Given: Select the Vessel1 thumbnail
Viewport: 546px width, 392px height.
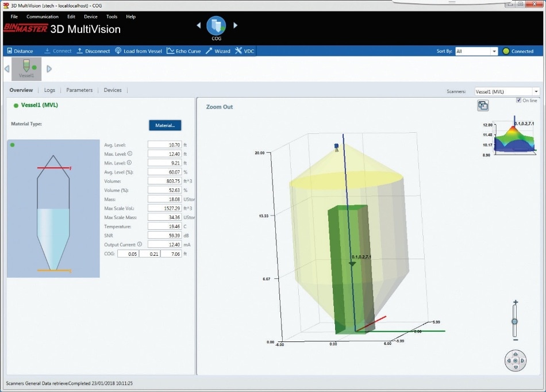Looking at the screenshot, I should click(26, 69).
